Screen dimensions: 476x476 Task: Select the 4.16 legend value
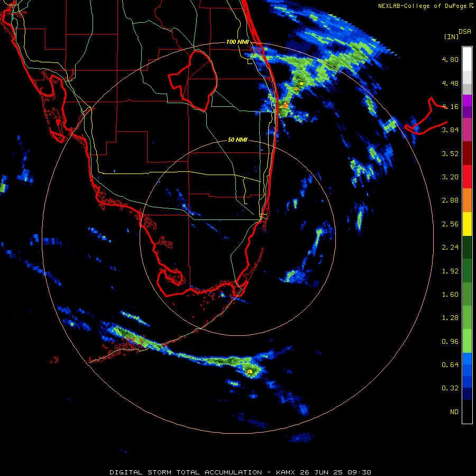[x=450, y=106]
